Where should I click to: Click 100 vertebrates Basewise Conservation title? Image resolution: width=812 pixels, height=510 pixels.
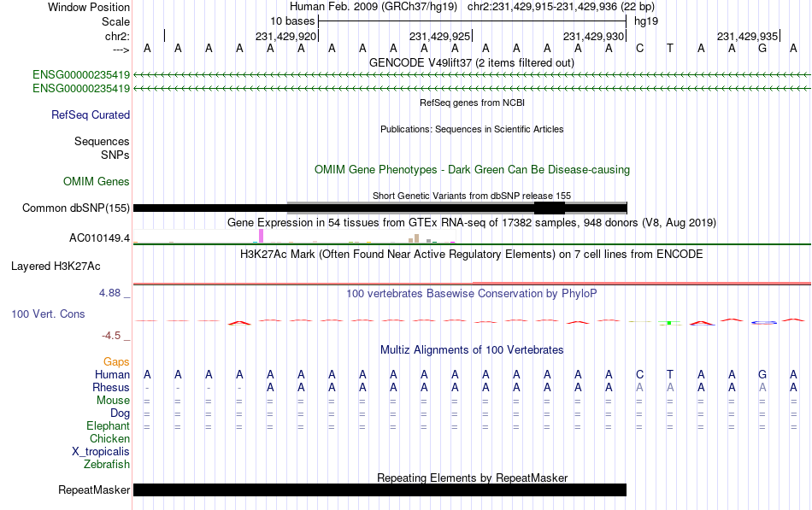click(x=472, y=294)
